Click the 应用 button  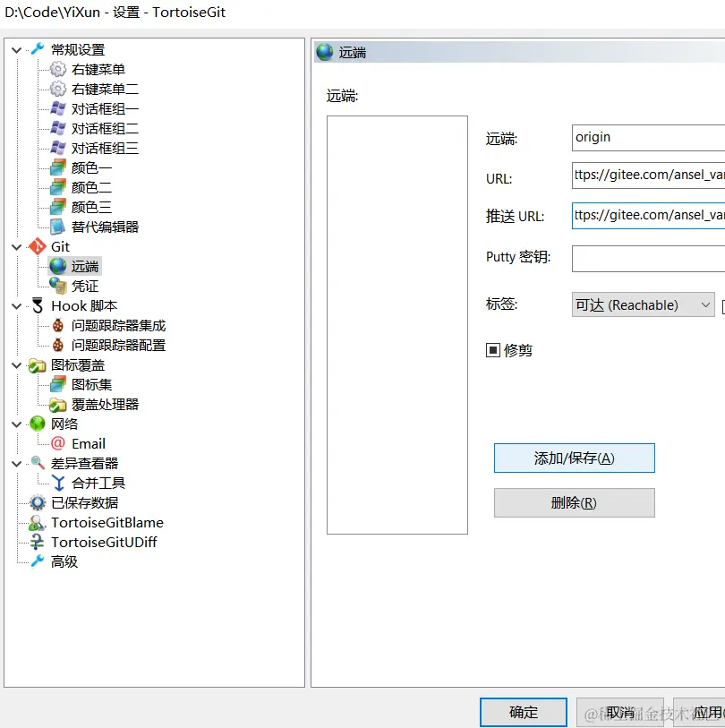(x=699, y=712)
